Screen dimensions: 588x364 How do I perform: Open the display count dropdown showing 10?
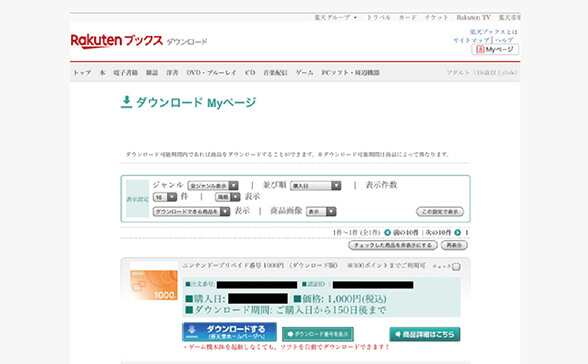165,197
